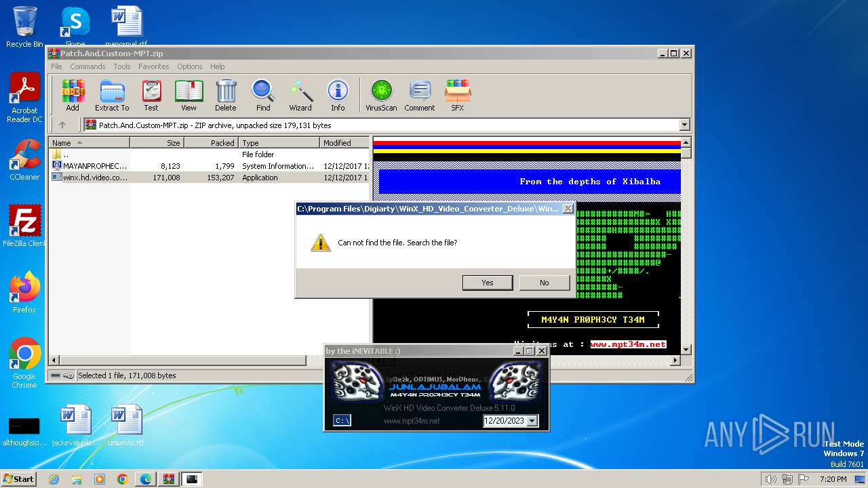Viewport: 868px width, 488px height.
Task: Click the SFX toolbar icon
Action: click(x=458, y=95)
